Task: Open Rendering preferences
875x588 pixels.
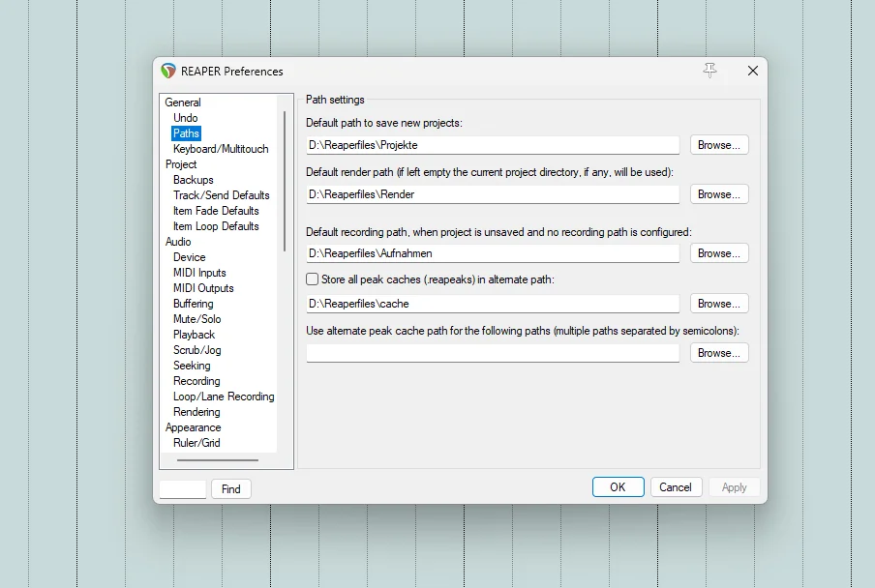Action: 196,412
